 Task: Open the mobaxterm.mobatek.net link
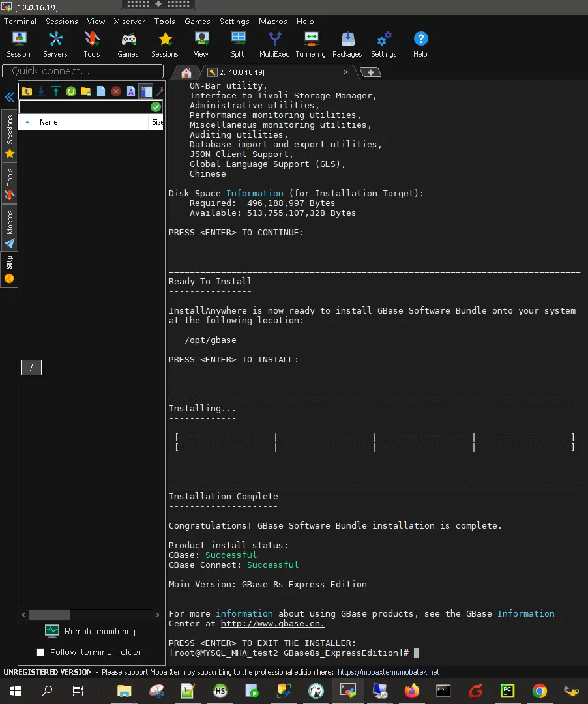click(389, 671)
